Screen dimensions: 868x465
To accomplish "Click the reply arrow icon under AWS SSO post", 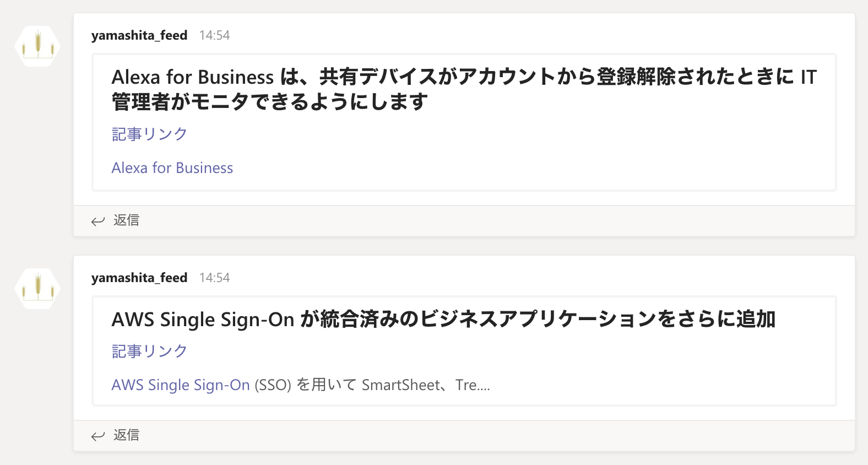I will [98, 436].
